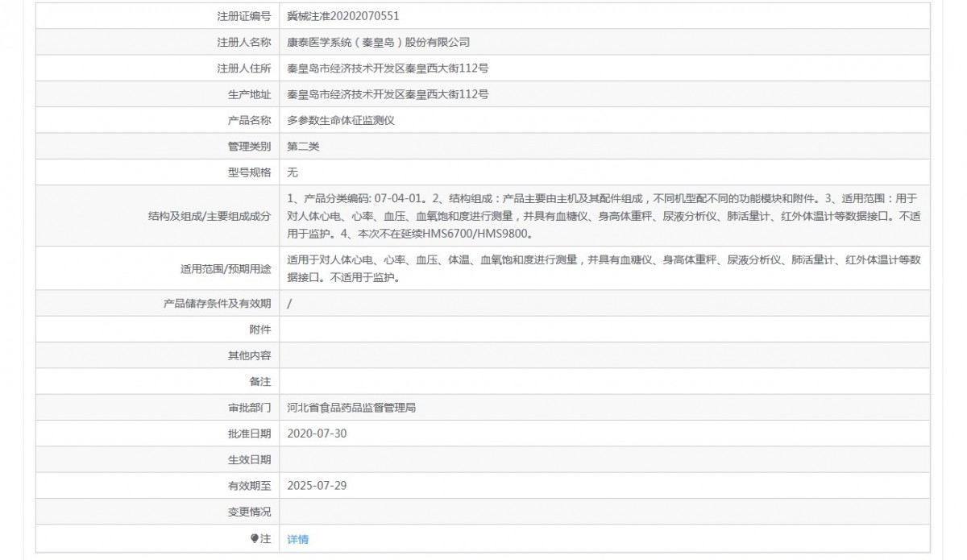Screen dimensions: 967x560
Task: Click the slash value in the 产品储存条件及有效期 row
Action: click(289, 303)
